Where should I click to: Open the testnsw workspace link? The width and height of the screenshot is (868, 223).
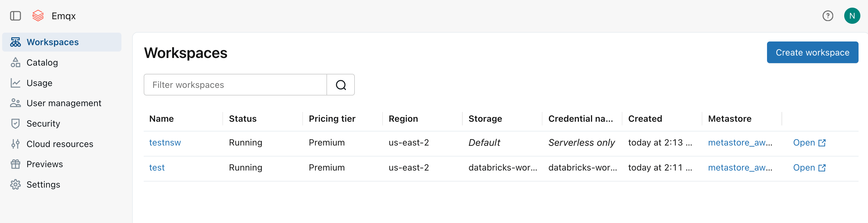tap(165, 142)
